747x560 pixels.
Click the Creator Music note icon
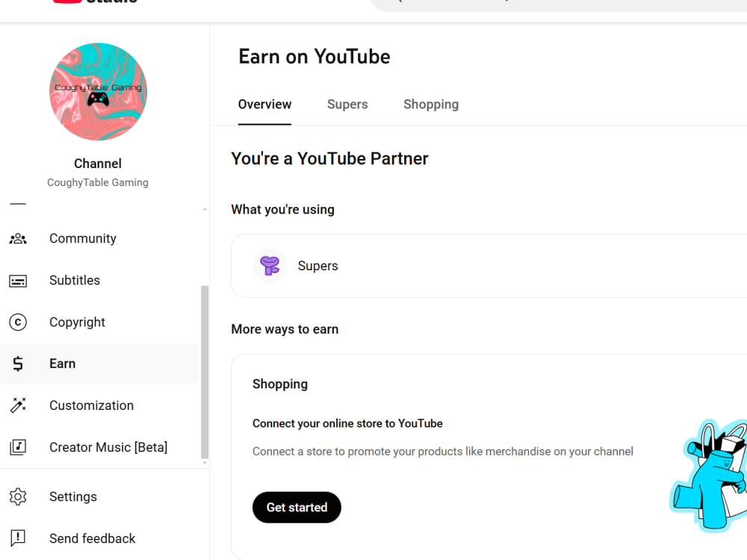click(18, 447)
